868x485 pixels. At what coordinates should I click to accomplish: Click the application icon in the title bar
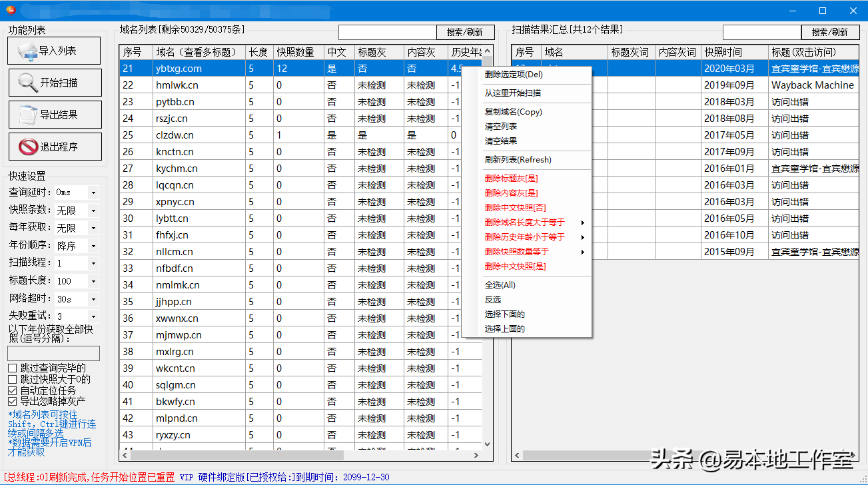[x=9, y=10]
